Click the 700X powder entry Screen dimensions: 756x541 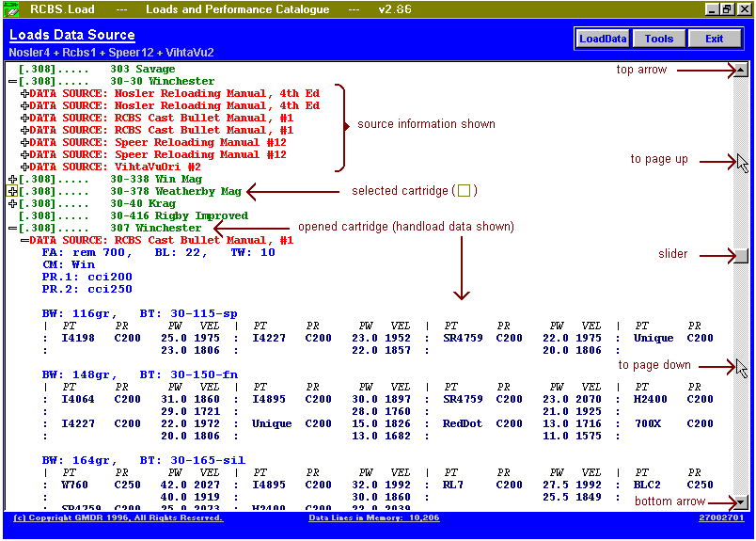[x=648, y=423]
